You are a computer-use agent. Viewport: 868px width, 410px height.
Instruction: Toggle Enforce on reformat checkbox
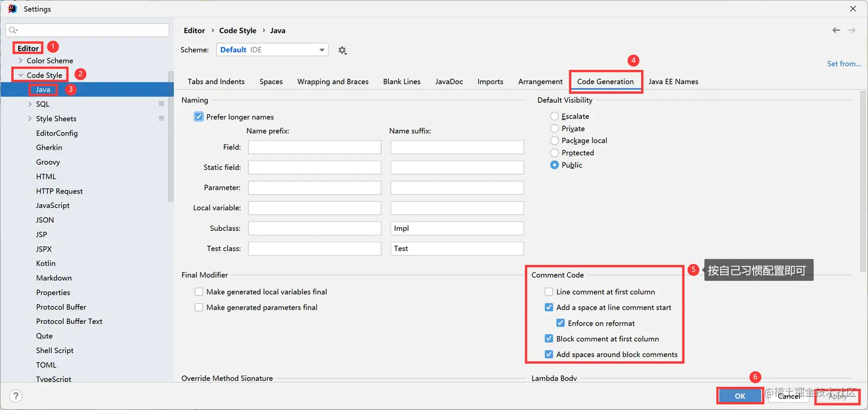561,323
